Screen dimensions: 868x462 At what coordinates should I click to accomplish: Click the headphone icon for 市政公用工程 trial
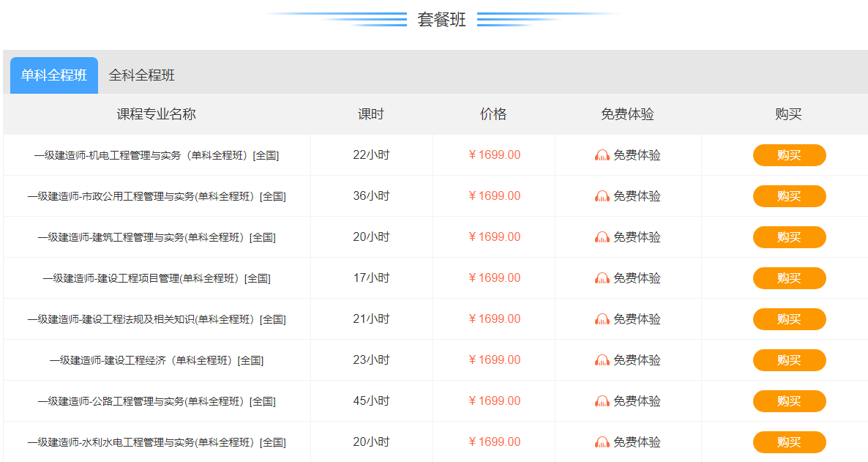coord(602,195)
